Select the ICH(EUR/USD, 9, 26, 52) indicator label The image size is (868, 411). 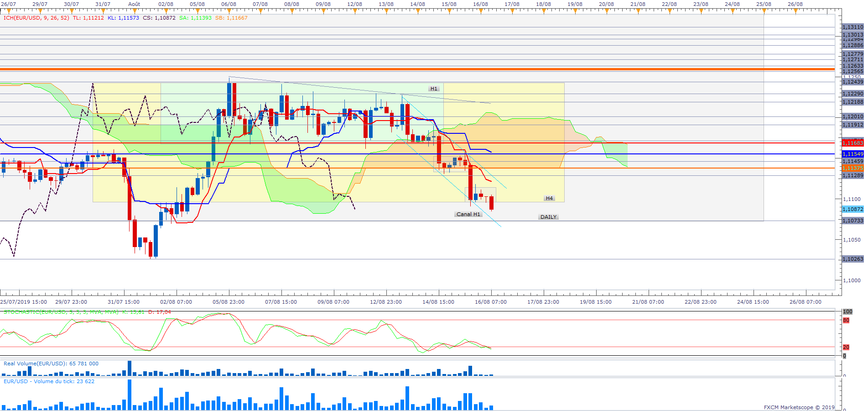(36, 18)
